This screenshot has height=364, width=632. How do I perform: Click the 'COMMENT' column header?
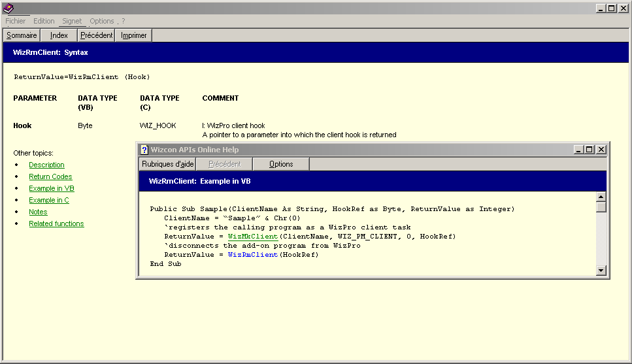tap(220, 99)
